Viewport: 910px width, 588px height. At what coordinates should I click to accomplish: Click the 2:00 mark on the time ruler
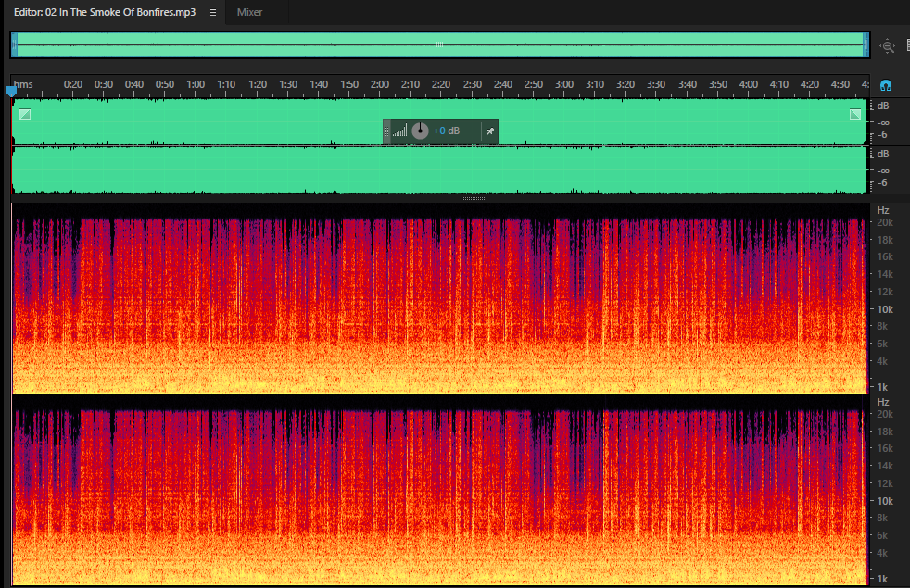click(380, 84)
